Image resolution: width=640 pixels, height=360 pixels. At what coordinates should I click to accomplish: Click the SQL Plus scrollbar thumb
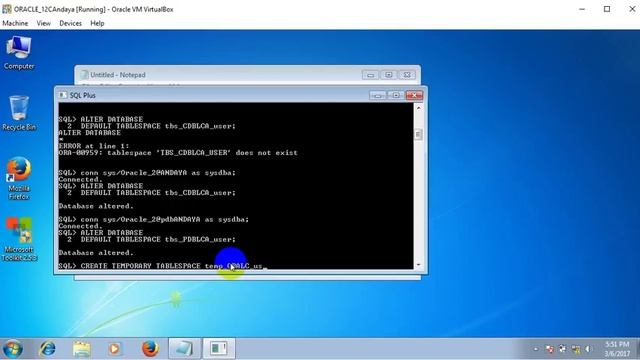pyautogui.click(x=418, y=134)
